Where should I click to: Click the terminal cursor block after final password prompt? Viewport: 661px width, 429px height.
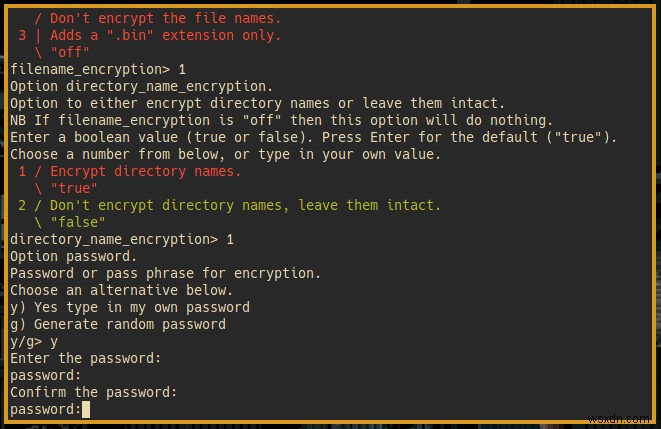[x=87, y=410]
